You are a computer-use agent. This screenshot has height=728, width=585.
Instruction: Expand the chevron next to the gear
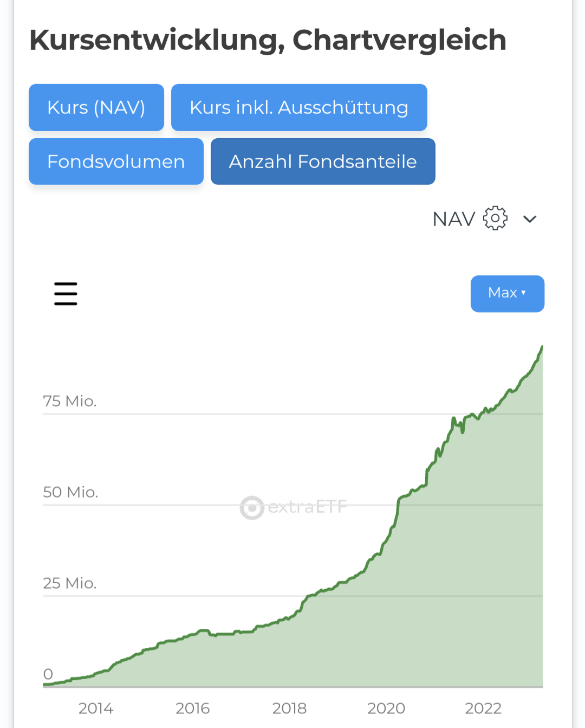(530, 219)
